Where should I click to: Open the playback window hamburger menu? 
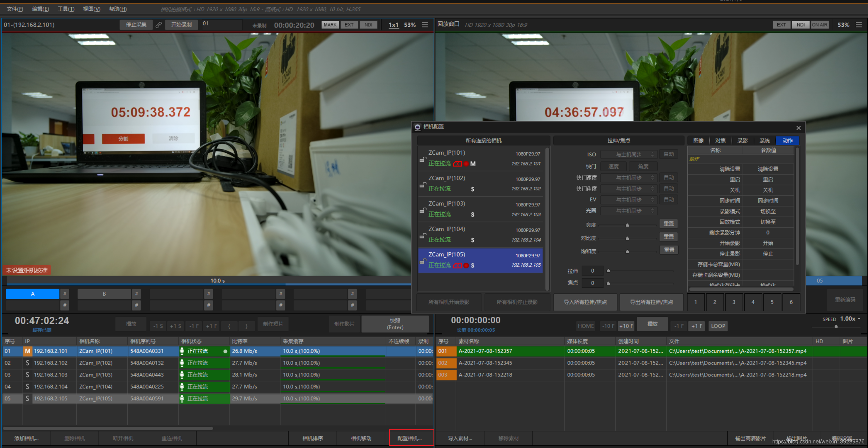click(858, 25)
